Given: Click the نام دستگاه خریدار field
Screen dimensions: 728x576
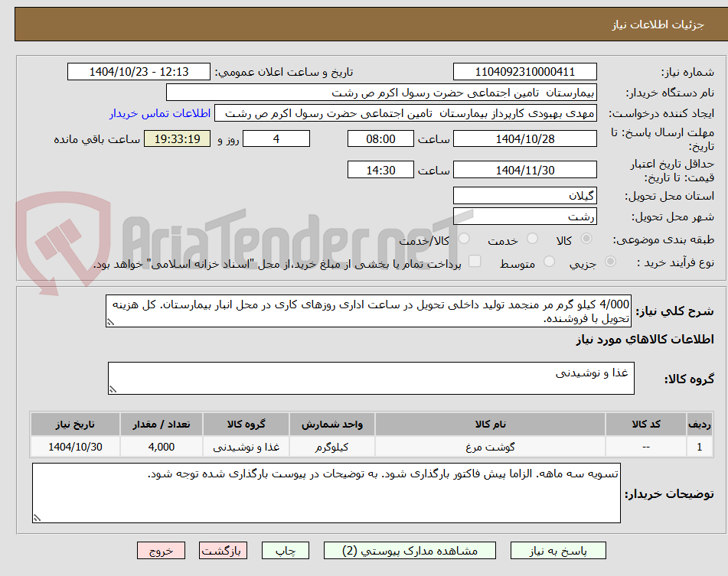Looking at the screenshot, I should point(381,93).
